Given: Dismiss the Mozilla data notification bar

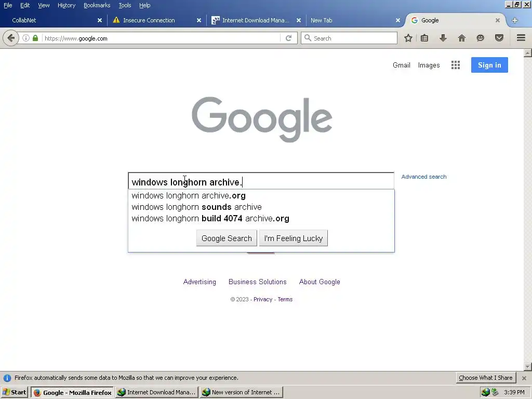Looking at the screenshot, I should click(524, 378).
